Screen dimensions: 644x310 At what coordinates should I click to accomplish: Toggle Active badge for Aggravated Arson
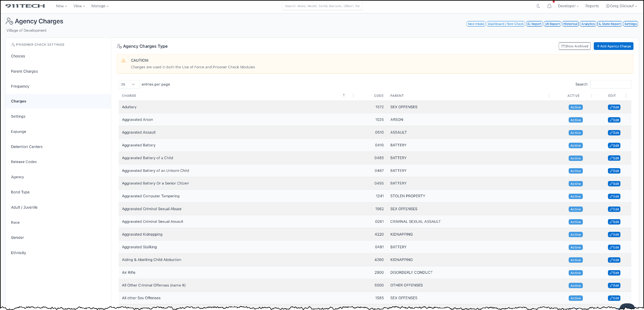575,120
